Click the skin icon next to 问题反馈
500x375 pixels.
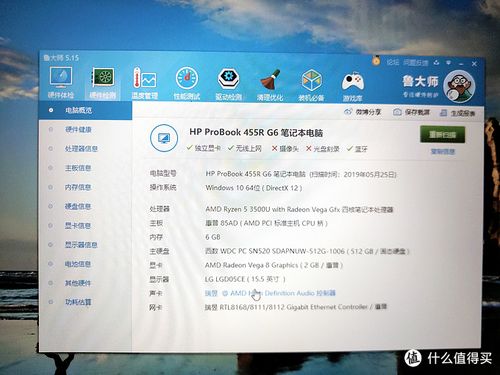point(436,62)
